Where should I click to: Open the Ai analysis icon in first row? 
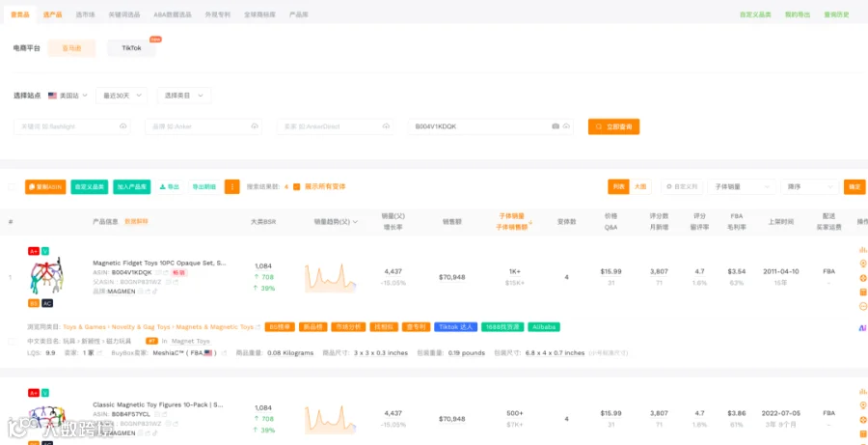862,328
